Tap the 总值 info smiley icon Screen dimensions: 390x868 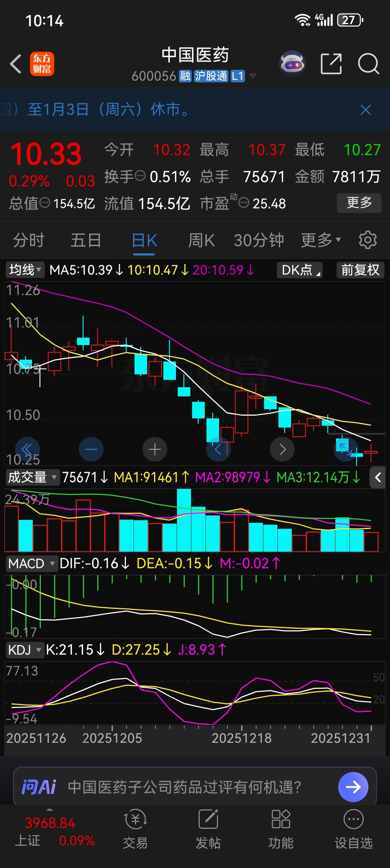45,203
